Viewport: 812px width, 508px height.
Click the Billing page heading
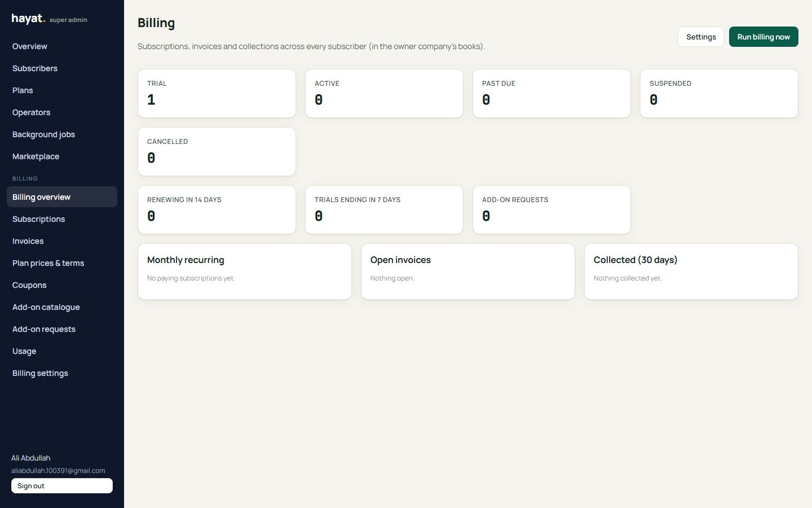pyautogui.click(x=156, y=23)
